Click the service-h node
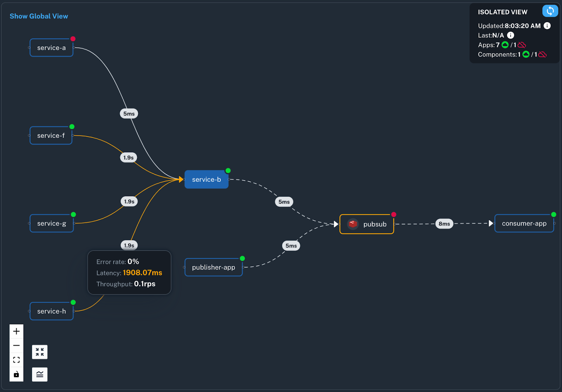Screen dimensions: 562x392 51,311
